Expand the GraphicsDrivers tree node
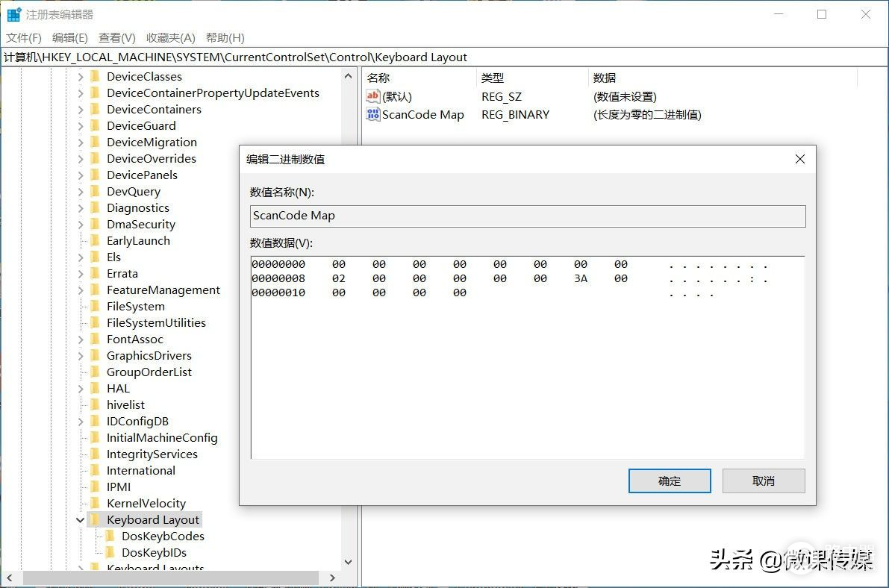 [x=81, y=356]
